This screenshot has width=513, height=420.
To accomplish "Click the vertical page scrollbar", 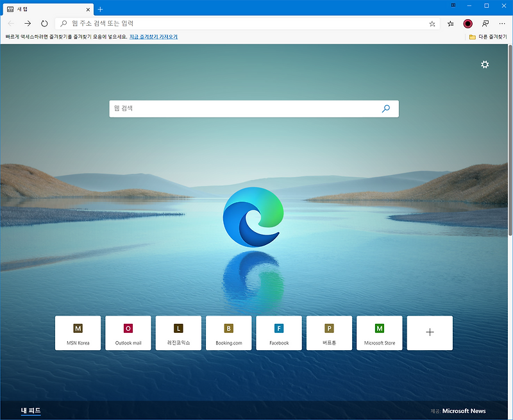I will pos(510,140).
